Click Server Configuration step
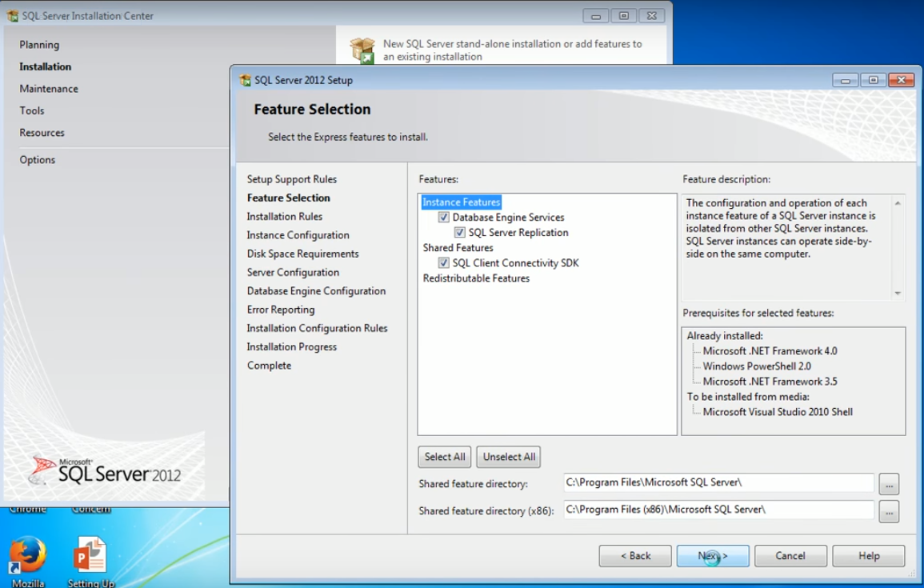 coord(293,272)
